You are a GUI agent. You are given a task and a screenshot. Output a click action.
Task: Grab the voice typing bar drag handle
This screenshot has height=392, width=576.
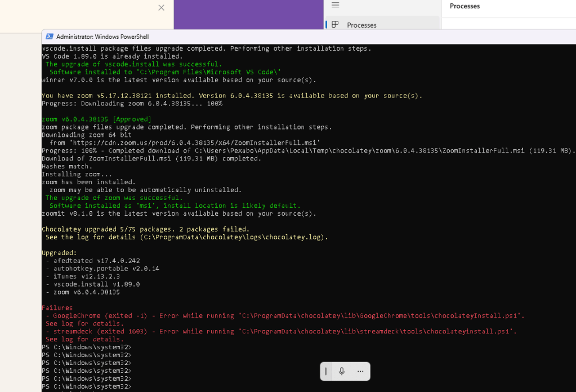[326, 371]
